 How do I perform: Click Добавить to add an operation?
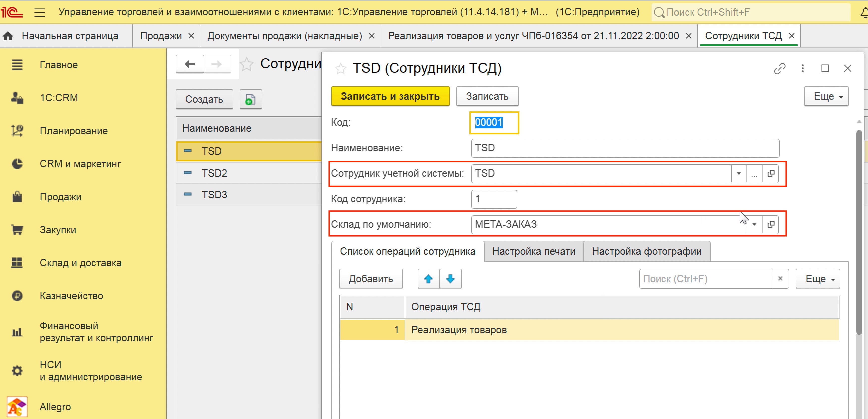point(371,279)
